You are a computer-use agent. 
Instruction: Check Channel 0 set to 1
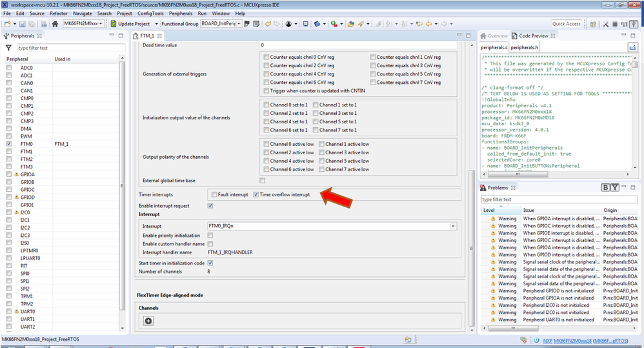coord(266,105)
